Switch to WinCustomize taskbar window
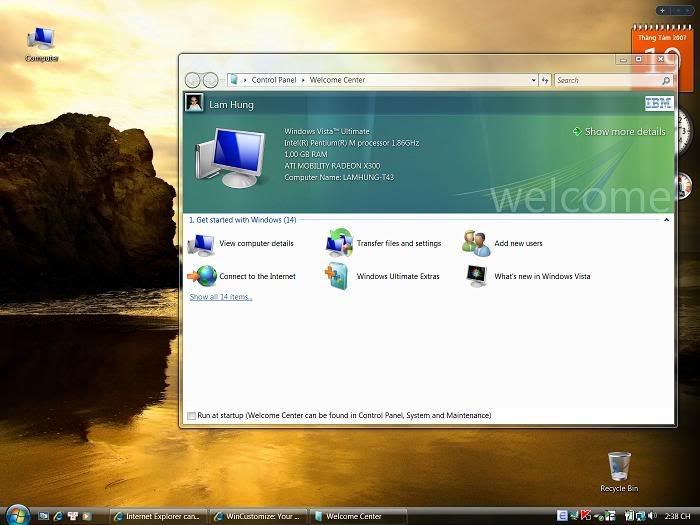Viewport: 700px width, 525px height. 258,516
